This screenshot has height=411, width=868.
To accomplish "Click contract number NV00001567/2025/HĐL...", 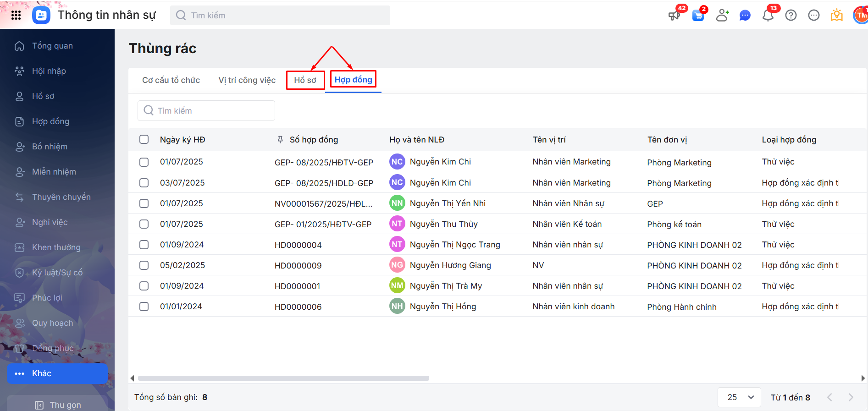I will [x=323, y=204].
